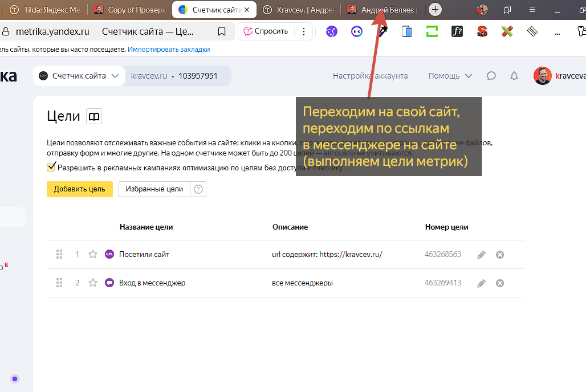The width and height of the screenshot is (586, 392).
Task: Click the Добавить цель button
Action: pyautogui.click(x=80, y=189)
